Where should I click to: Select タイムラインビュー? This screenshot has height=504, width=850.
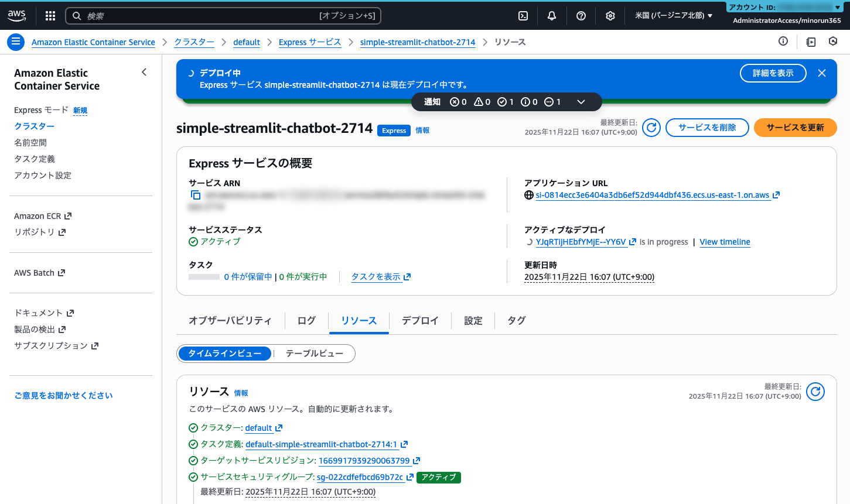point(224,354)
